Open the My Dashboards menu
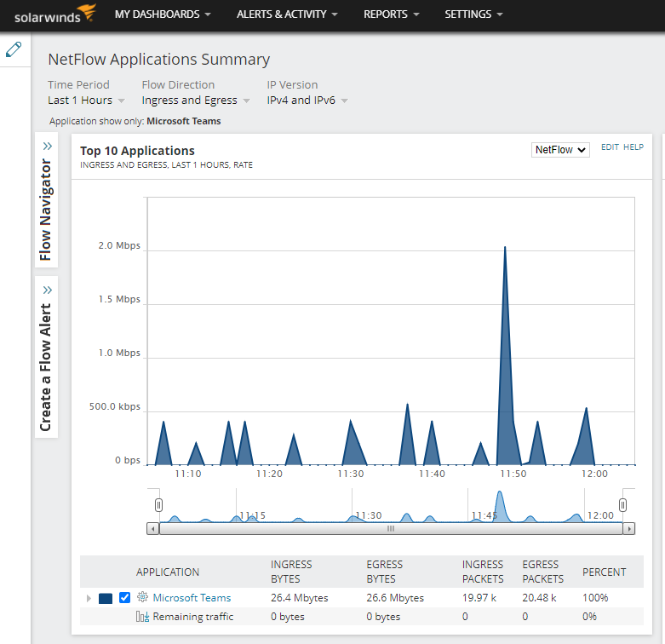Image resolution: width=665 pixels, height=644 pixels. (163, 14)
